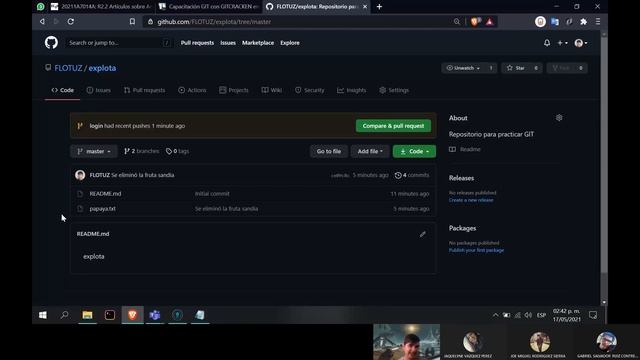
Task: Open File Explorer from the taskbar
Action: [87, 315]
